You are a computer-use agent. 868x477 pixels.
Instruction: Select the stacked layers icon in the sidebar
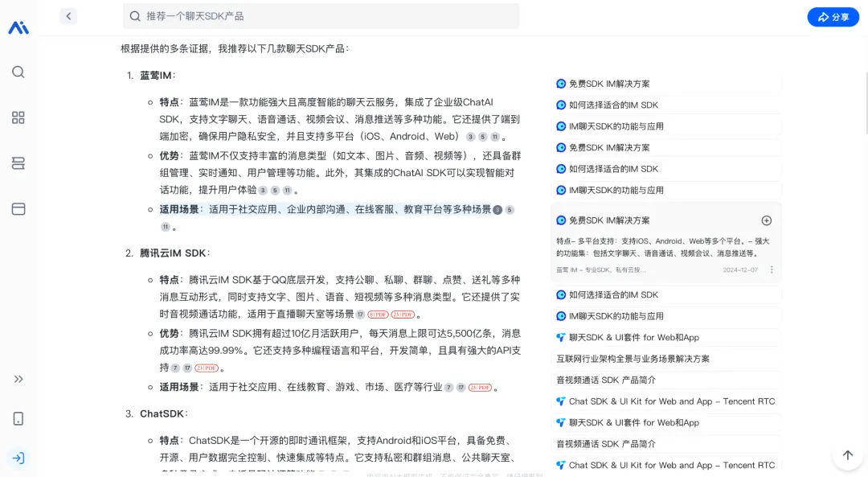pos(18,163)
